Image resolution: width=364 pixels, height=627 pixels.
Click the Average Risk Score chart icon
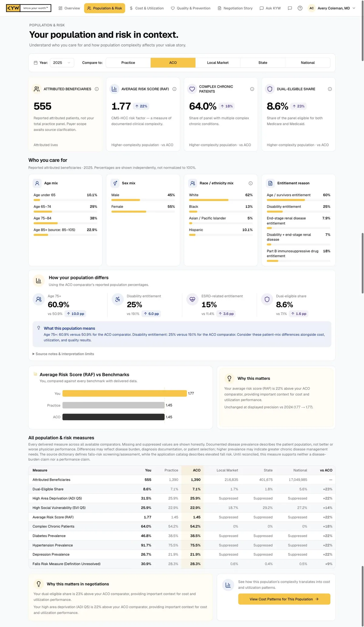pos(114,89)
